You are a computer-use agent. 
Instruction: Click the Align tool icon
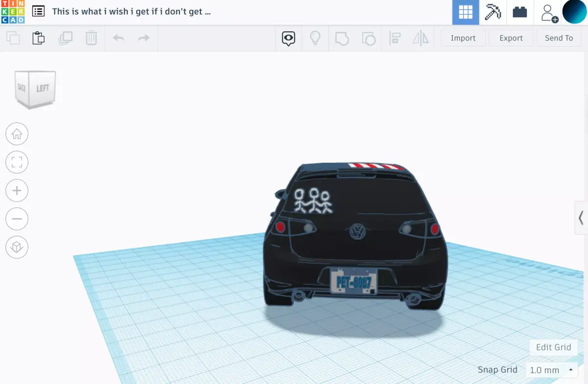tap(394, 38)
